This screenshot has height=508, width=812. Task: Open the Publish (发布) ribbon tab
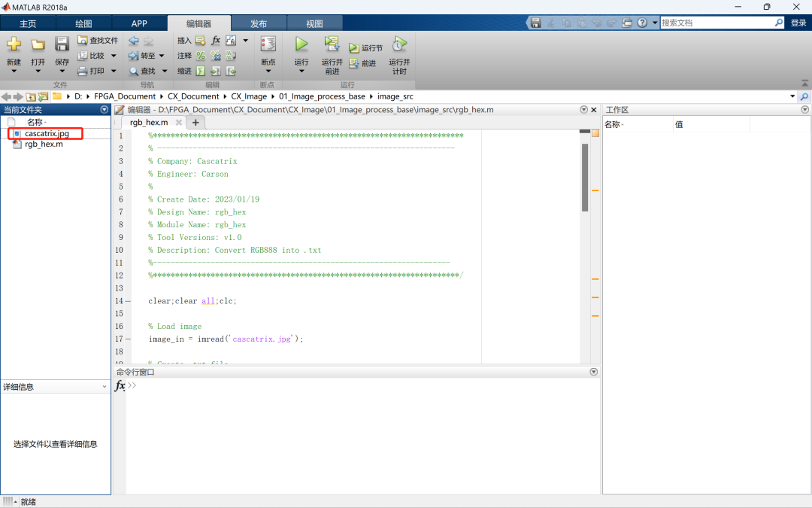coord(258,23)
